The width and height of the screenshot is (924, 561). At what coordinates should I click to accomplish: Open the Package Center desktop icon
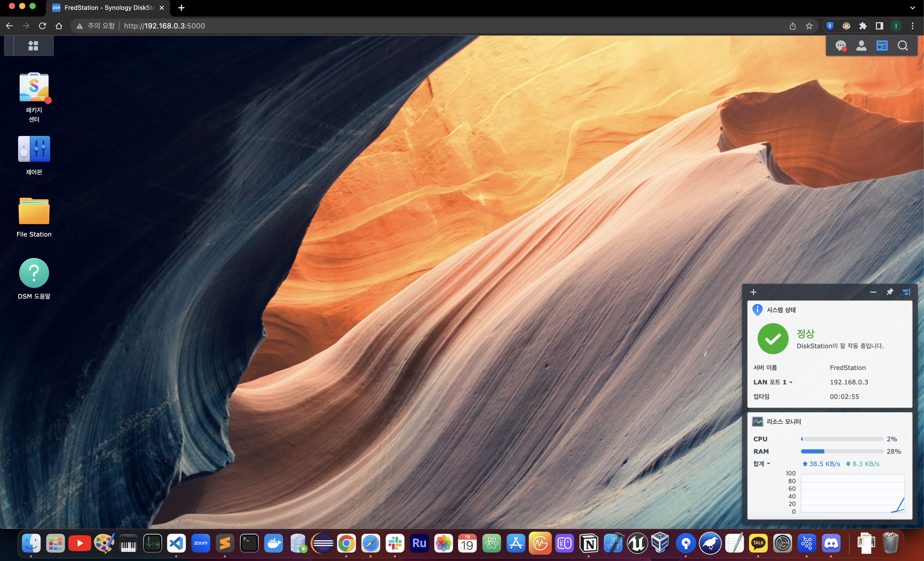(34, 87)
